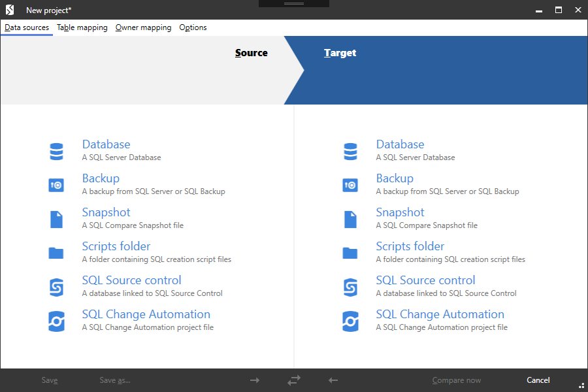The image size is (588, 392).
Task: Click the source Snapshot file icon
Action: click(56, 220)
